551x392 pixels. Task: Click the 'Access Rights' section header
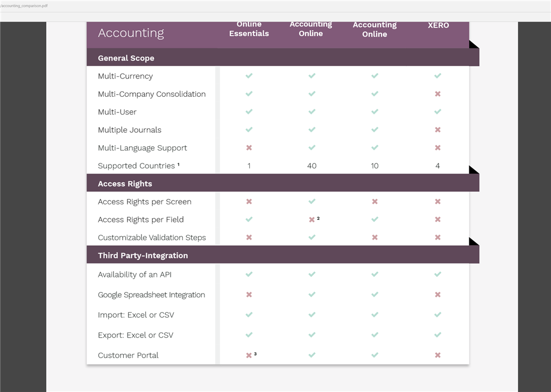click(x=125, y=184)
